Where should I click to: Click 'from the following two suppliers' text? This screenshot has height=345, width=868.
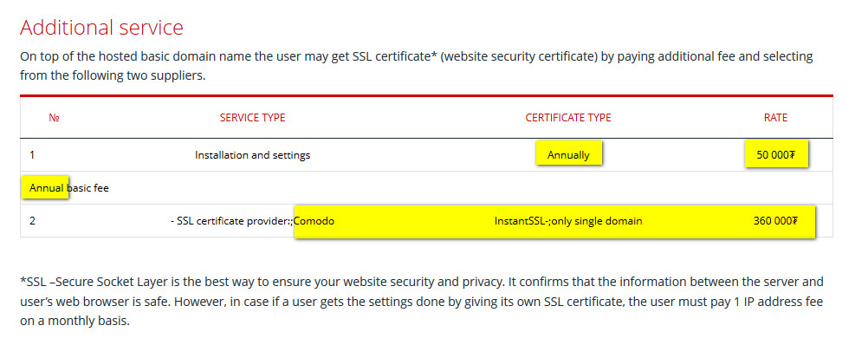[x=113, y=75]
